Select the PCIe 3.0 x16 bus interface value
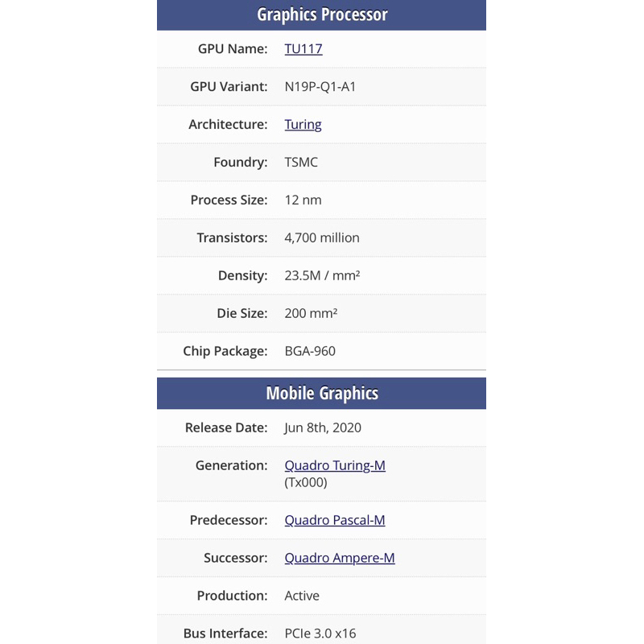Image resolution: width=644 pixels, height=644 pixels. 320,634
